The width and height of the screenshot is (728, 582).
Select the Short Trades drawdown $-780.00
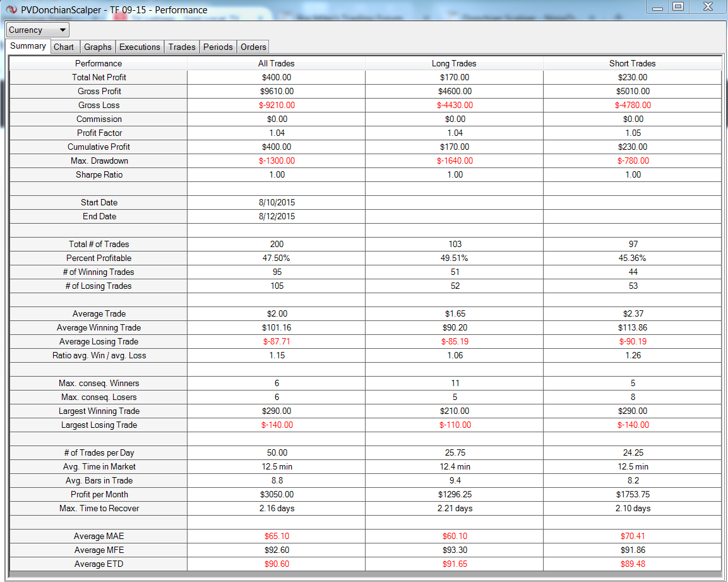(x=633, y=161)
